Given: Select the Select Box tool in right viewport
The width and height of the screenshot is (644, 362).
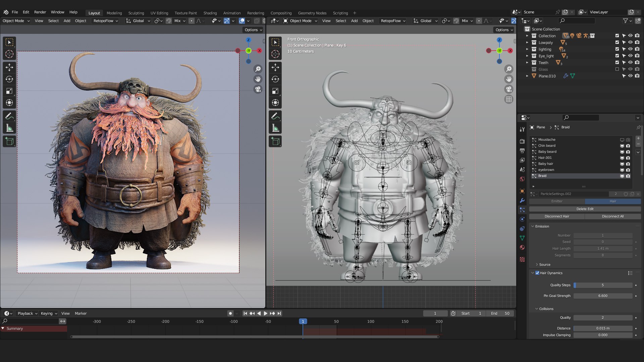Looking at the screenshot, I should [x=275, y=42].
